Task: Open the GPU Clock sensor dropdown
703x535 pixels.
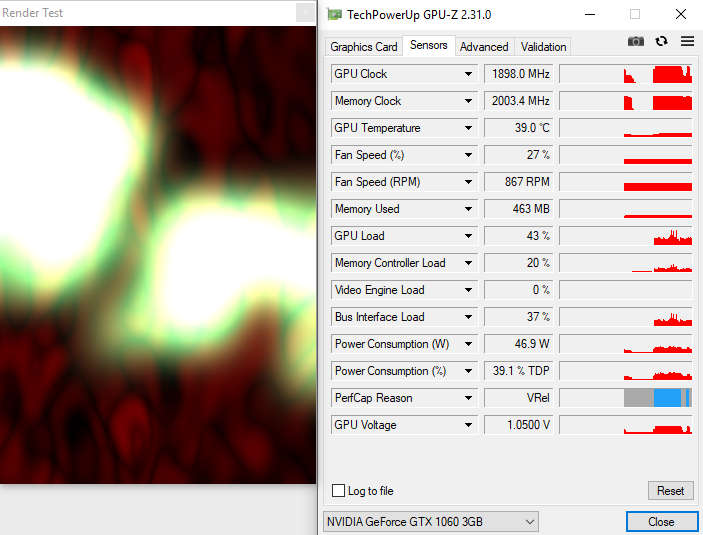Action: (x=468, y=74)
